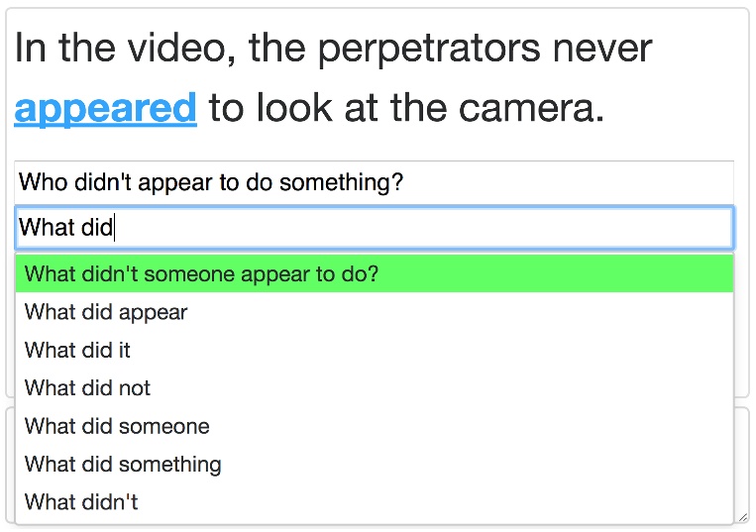Image resolution: width=756 pixels, height=532 pixels.
Task: Select the "What did someone" option
Action: pos(117,427)
